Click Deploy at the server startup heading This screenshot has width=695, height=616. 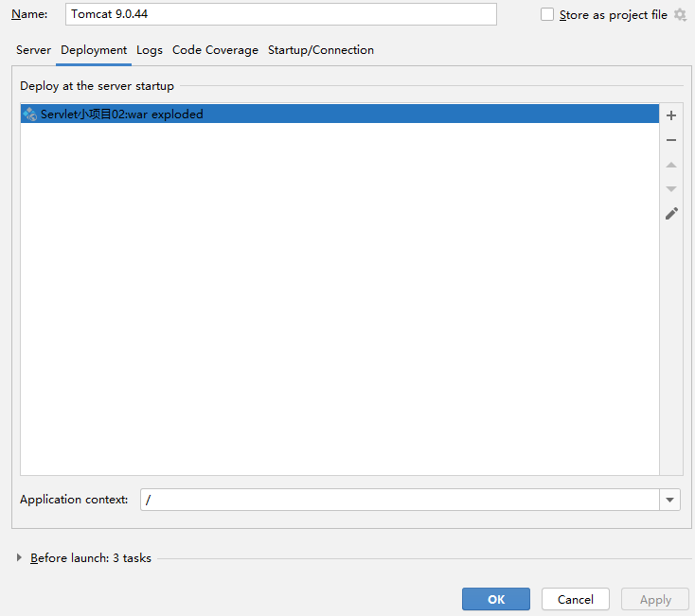click(x=98, y=86)
